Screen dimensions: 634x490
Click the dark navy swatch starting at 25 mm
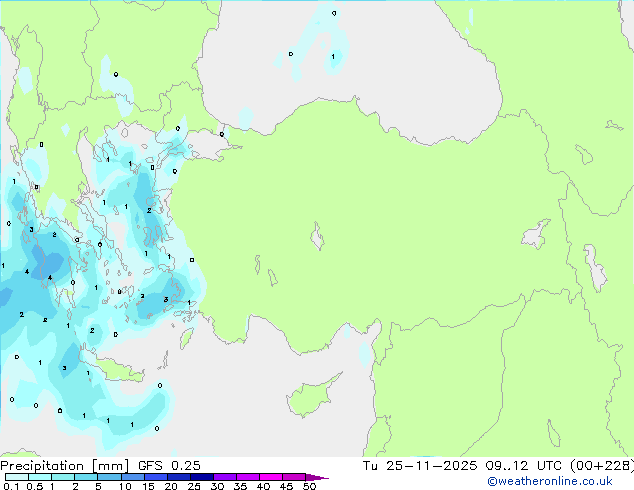201,477
